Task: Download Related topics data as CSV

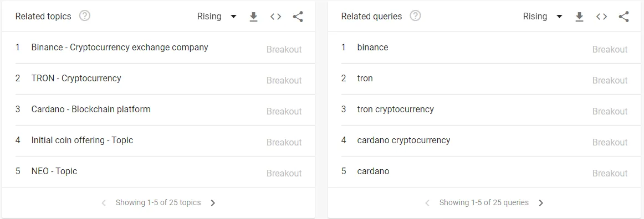Action: (253, 17)
